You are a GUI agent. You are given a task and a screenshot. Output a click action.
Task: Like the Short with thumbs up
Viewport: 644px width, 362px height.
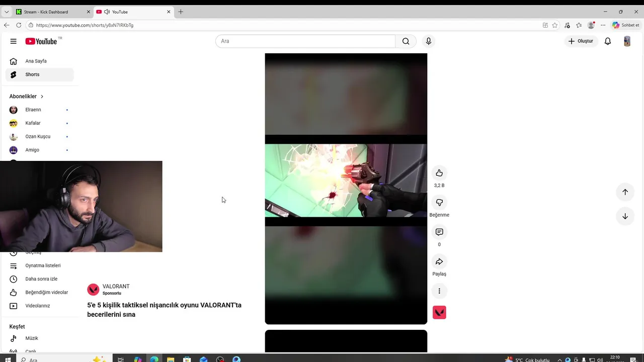click(x=439, y=173)
